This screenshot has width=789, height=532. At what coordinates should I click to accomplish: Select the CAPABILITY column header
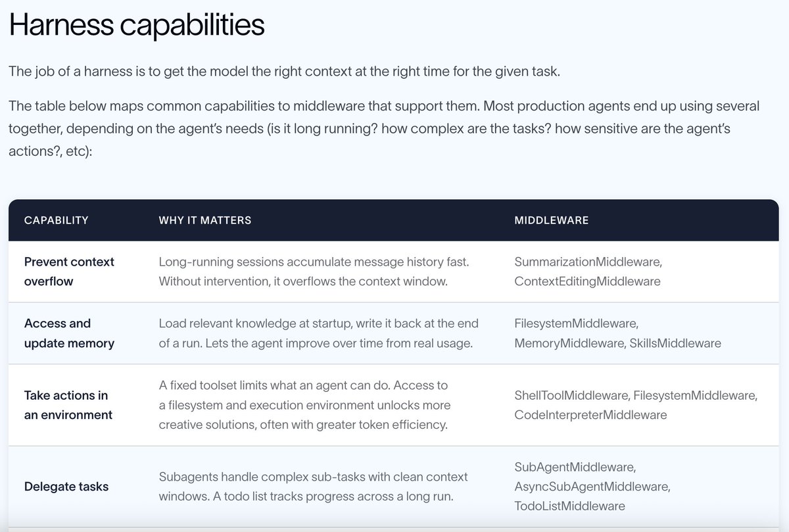point(56,220)
